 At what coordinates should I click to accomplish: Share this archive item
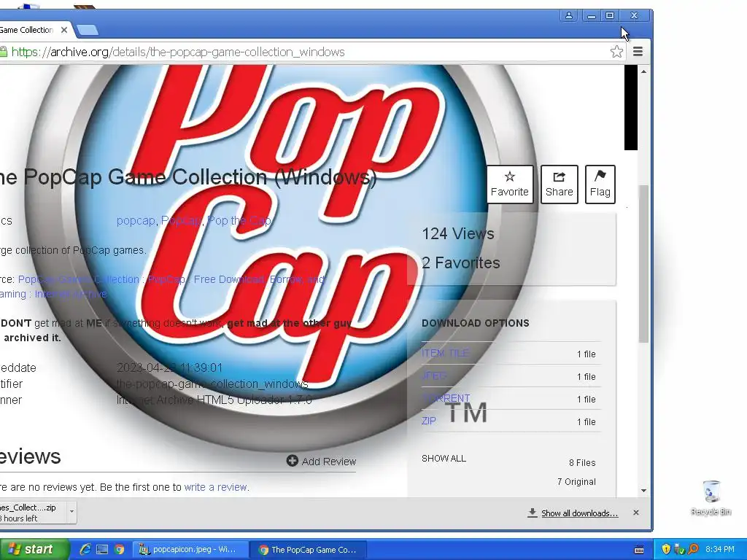point(560,184)
